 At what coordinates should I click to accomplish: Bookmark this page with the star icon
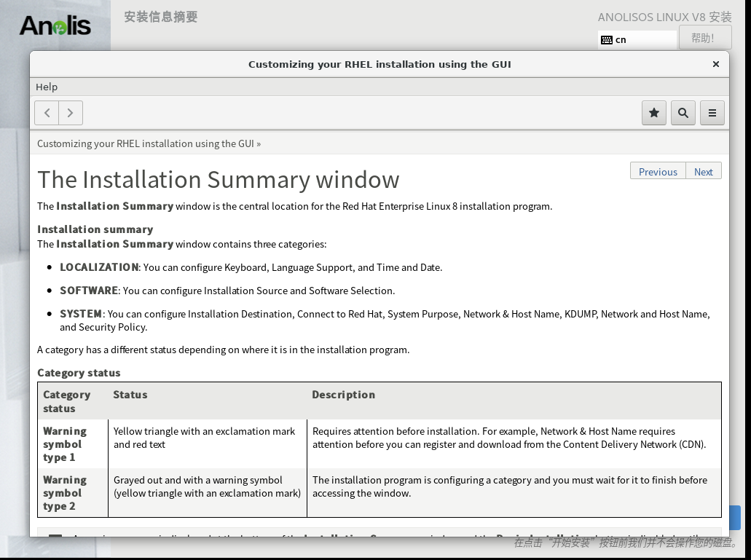653,113
